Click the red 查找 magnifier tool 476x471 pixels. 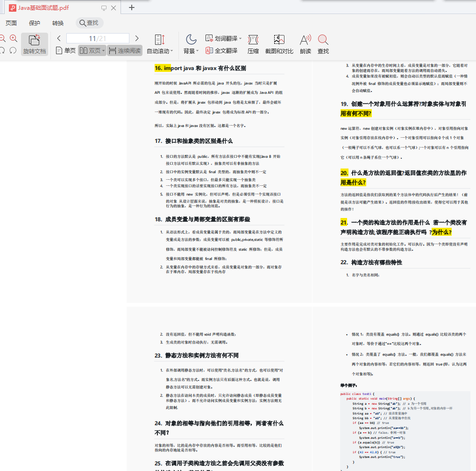323,44
